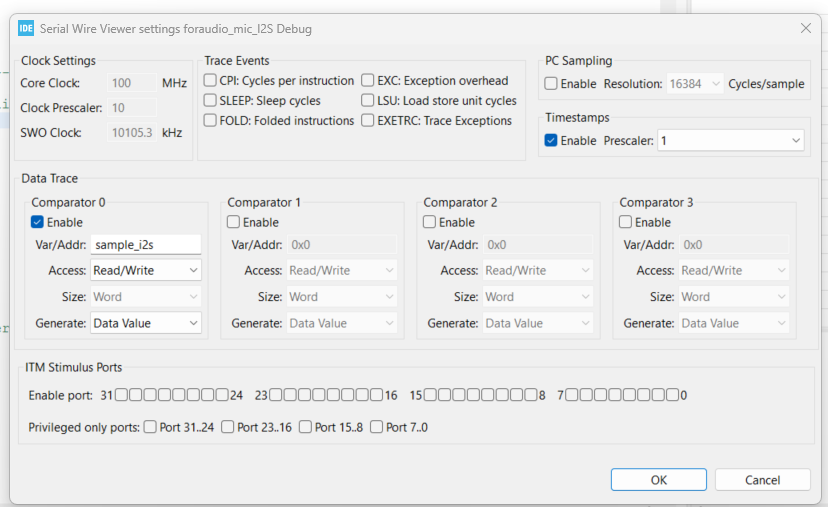The height and width of the screenshot is (507, 828).
Task: Open Timestamps Prescaler dropdown
Action: tap(731, 141)
